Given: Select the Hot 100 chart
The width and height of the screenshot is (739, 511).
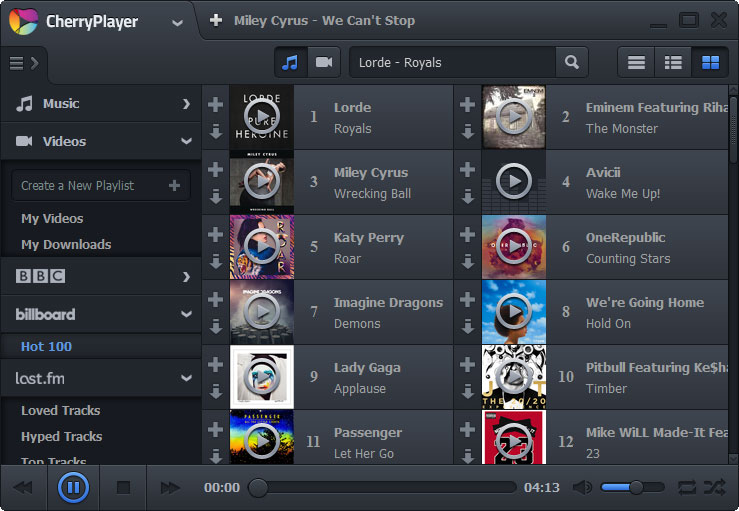Looking at the screenshot, I should 46,346.
